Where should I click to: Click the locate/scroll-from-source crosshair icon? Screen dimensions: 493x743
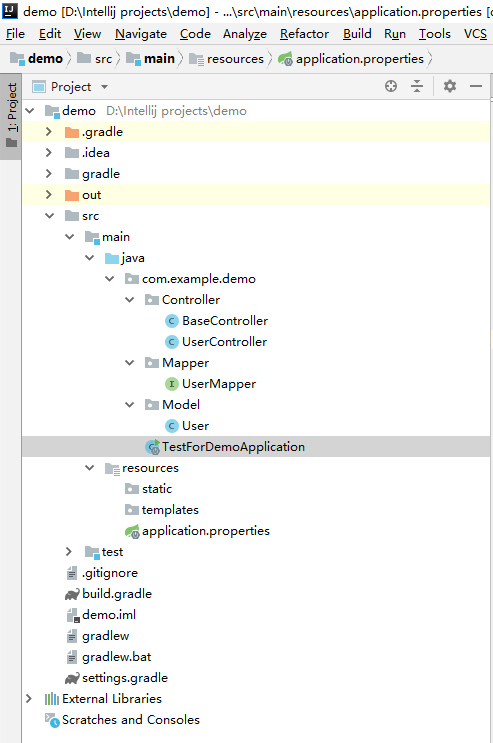pos(391,86)
